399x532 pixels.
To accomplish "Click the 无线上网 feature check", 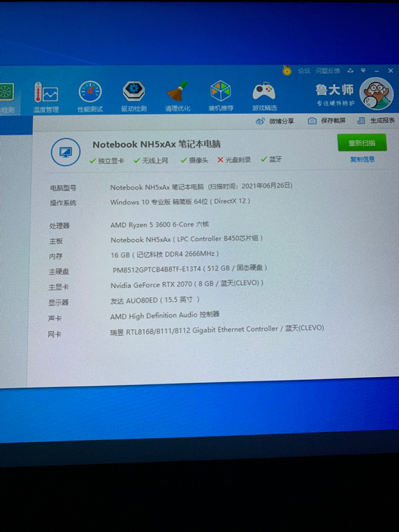I will coord(151,161).
